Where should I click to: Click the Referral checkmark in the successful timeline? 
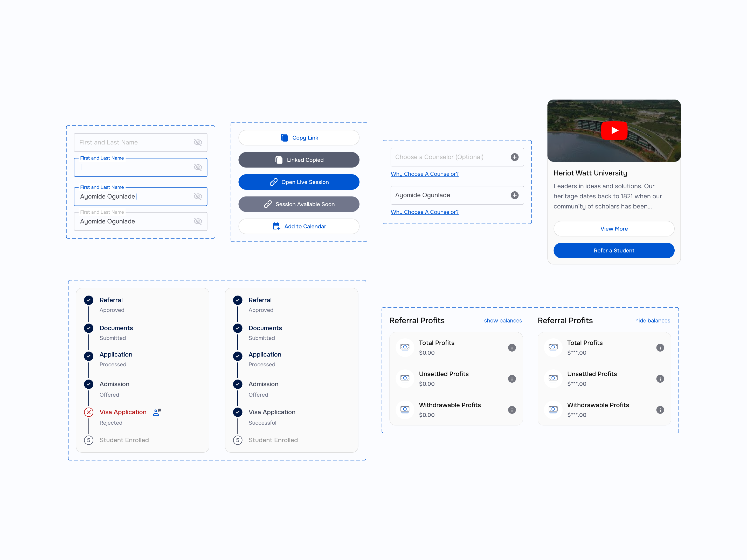(x=238, y=300)
